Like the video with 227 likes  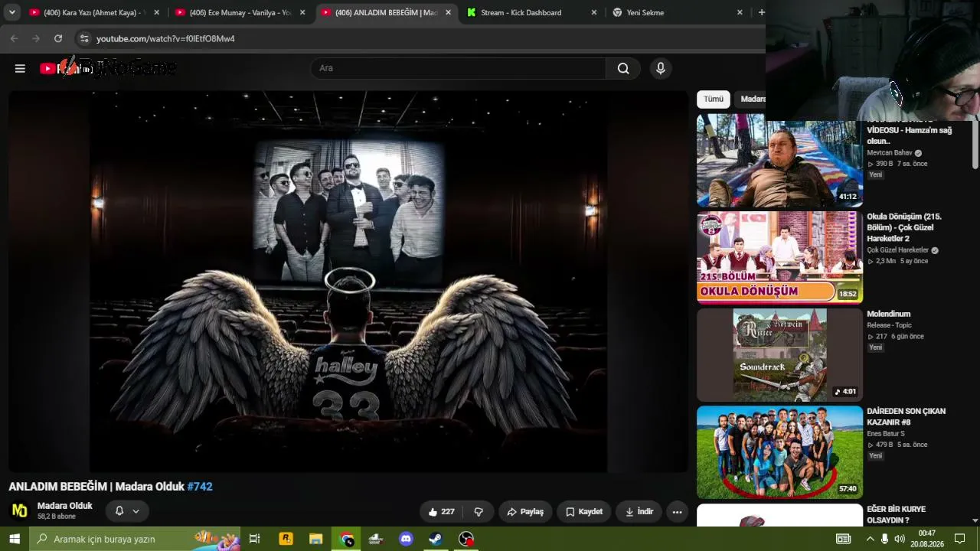click(441, 512)
